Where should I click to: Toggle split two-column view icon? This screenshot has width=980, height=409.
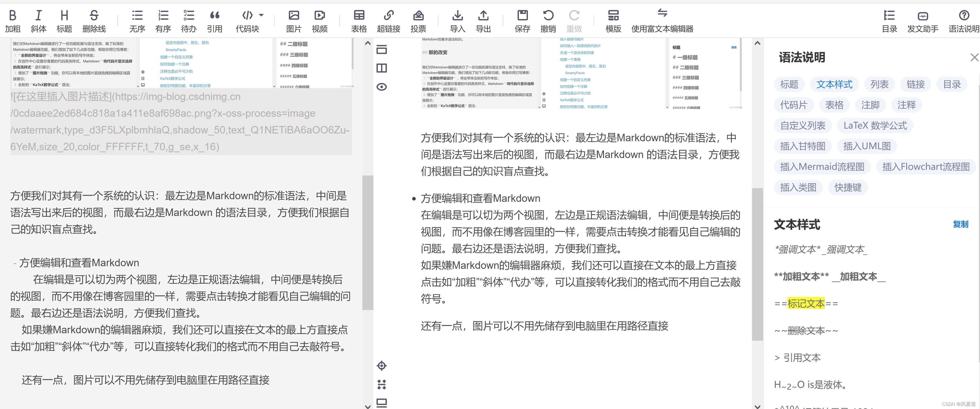point(382,68)
